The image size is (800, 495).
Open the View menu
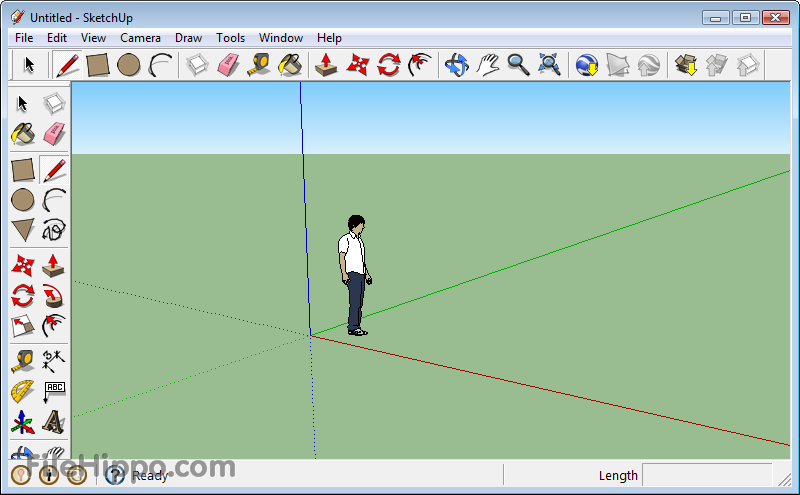pos(93,38)
